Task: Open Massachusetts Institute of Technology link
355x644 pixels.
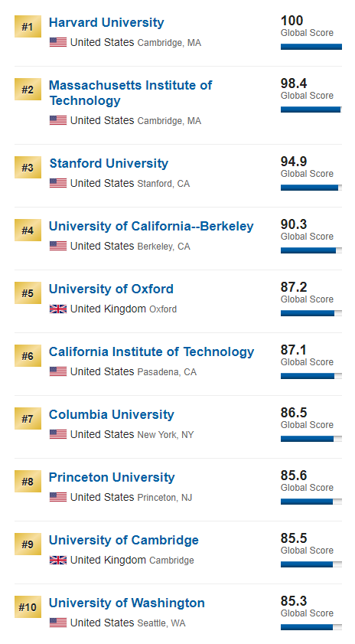Action: point(131,93)
